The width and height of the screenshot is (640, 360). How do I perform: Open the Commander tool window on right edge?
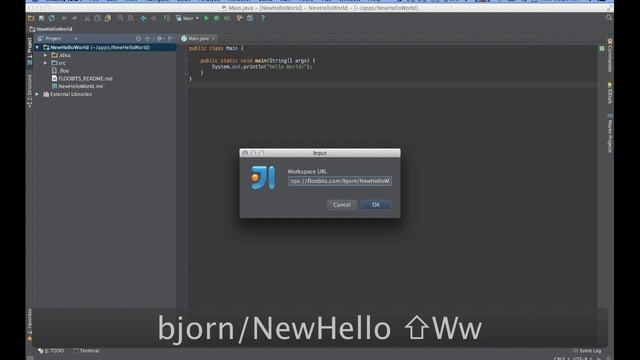coord(610,55)
